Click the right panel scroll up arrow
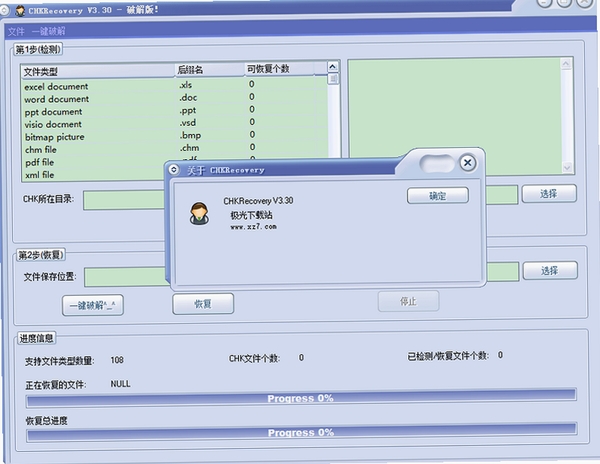Image resolution: width=600 pixels, height=464 pixels. 566,64
